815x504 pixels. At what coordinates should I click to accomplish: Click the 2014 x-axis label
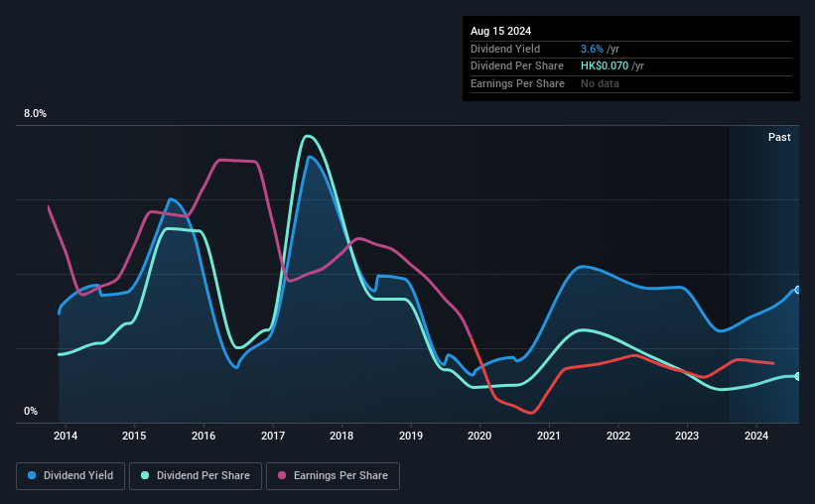click(66, 436)
